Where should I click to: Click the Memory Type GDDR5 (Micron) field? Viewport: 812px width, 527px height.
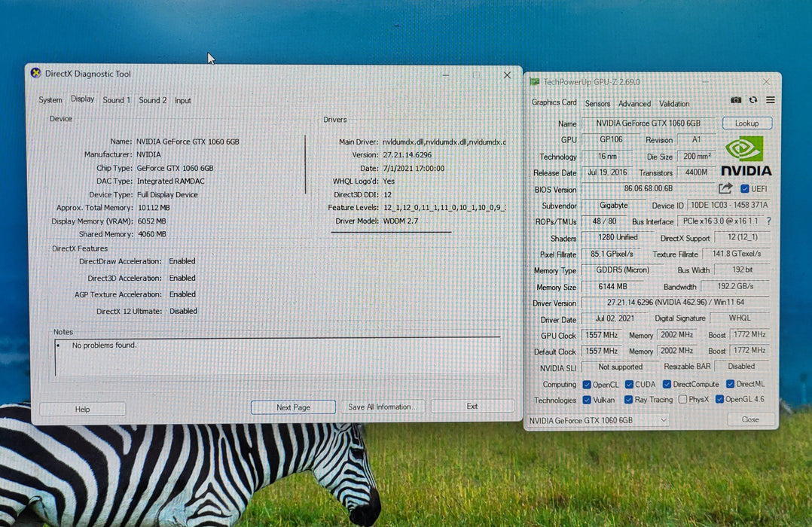pyautogui.click(x=622, y=270)
